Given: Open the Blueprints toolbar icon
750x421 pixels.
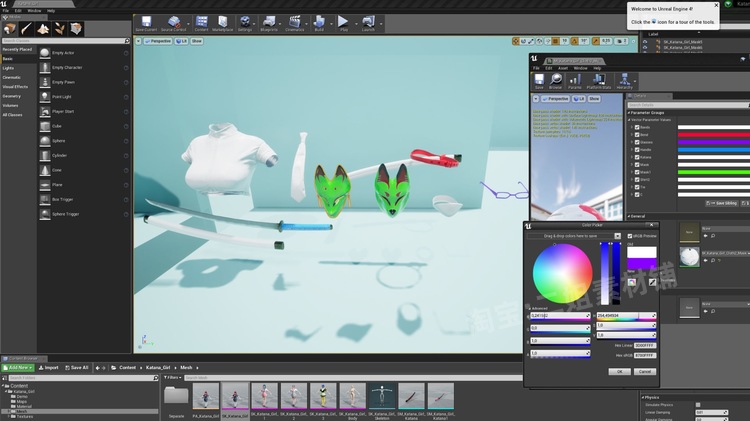Looking at the screenshot, I should [269, 23].
